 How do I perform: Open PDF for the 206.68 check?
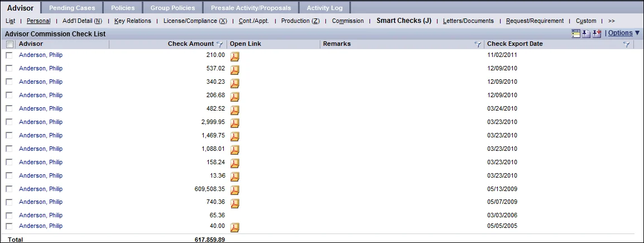click(234, 97)
